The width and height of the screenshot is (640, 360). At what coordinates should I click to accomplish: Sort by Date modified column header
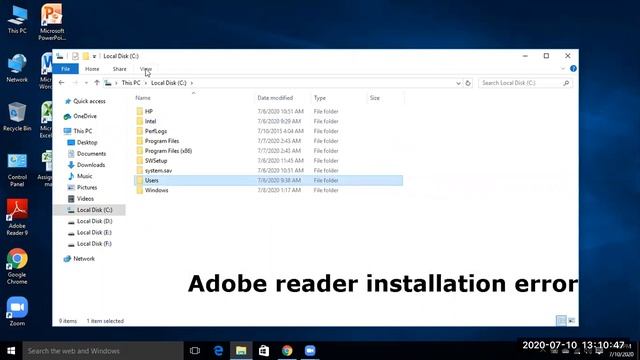tap(275, 98)
